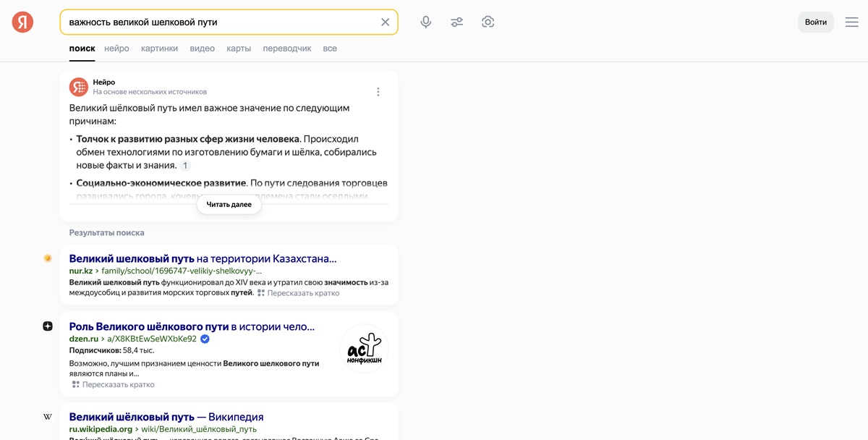
Task: Switch to the переводчик tab
Action: [286, 48]
